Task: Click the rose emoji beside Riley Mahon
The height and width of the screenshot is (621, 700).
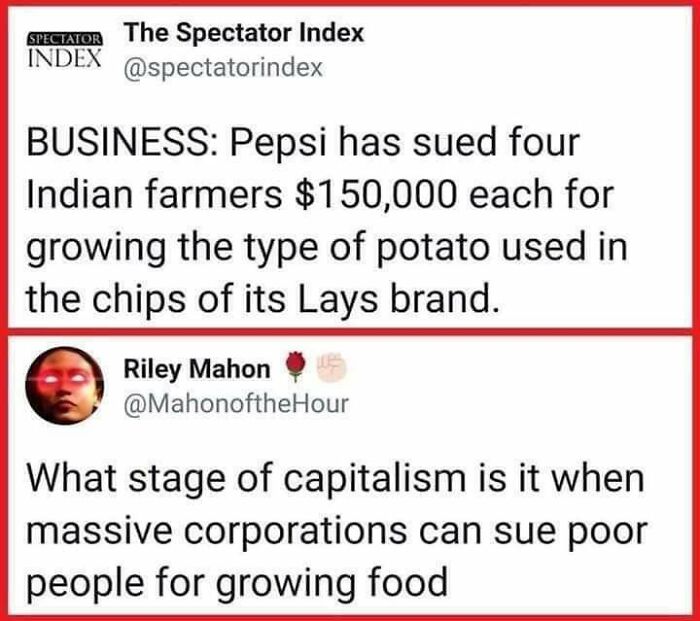Action: tap(293, 369)
